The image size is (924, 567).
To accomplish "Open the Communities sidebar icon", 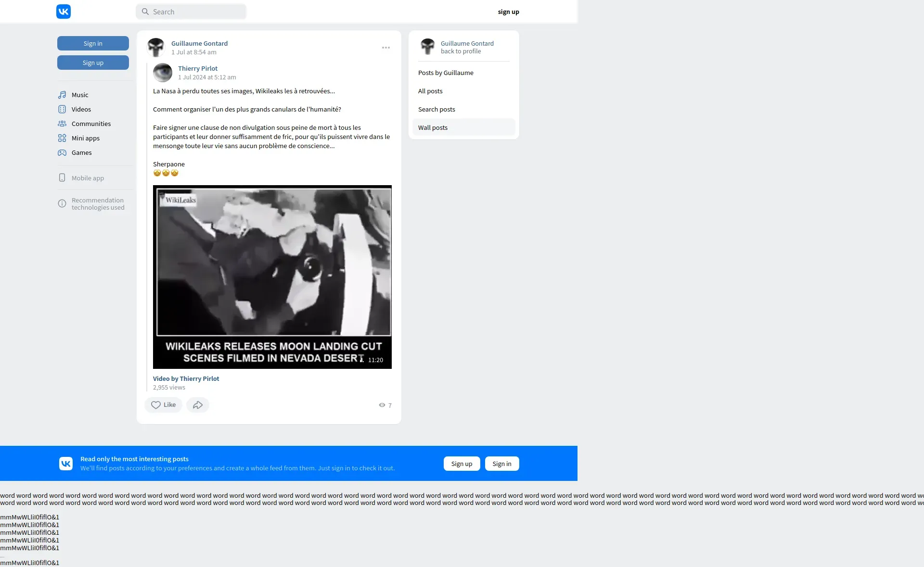I will click(x=62, y=124).
